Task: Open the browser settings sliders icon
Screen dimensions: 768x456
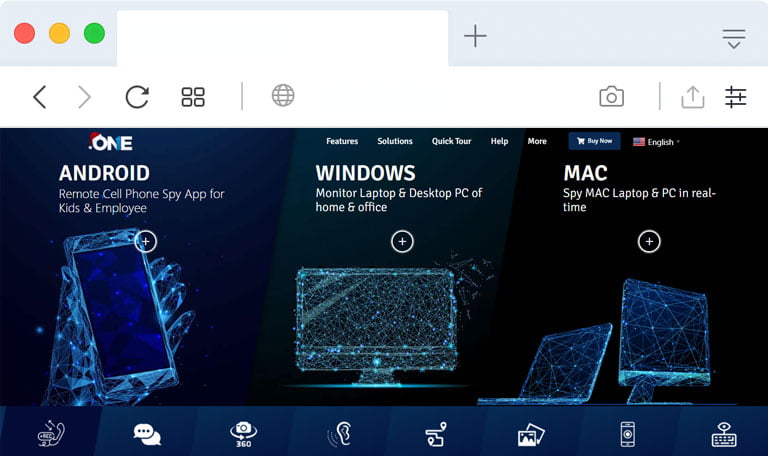Action: coord(735,96)
